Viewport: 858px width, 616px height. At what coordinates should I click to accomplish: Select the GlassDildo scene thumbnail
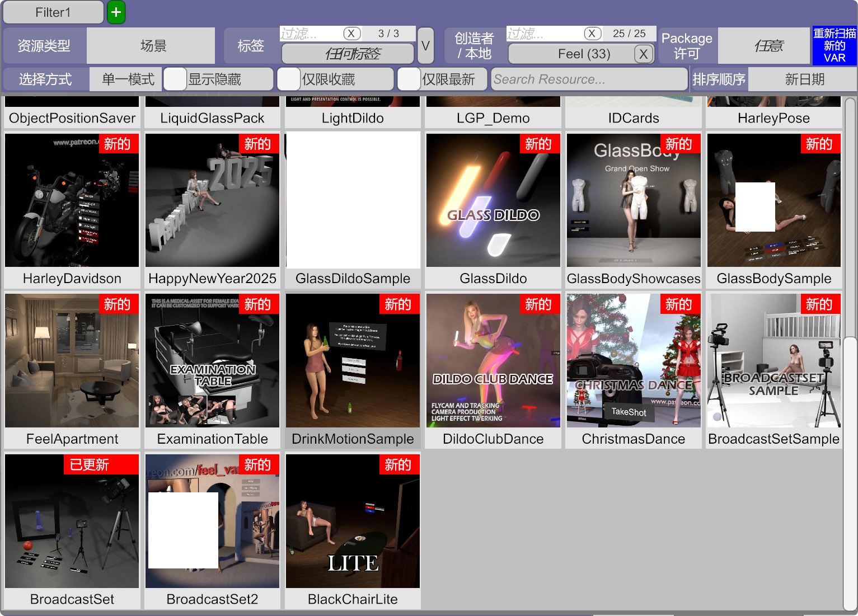coord(493,200)
